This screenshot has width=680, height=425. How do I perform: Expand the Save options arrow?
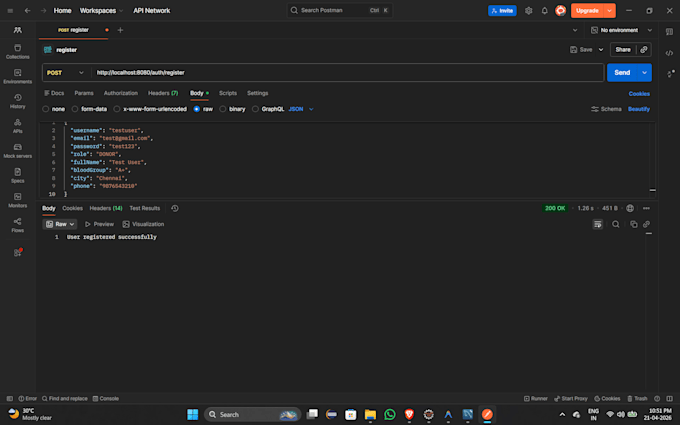601,49
